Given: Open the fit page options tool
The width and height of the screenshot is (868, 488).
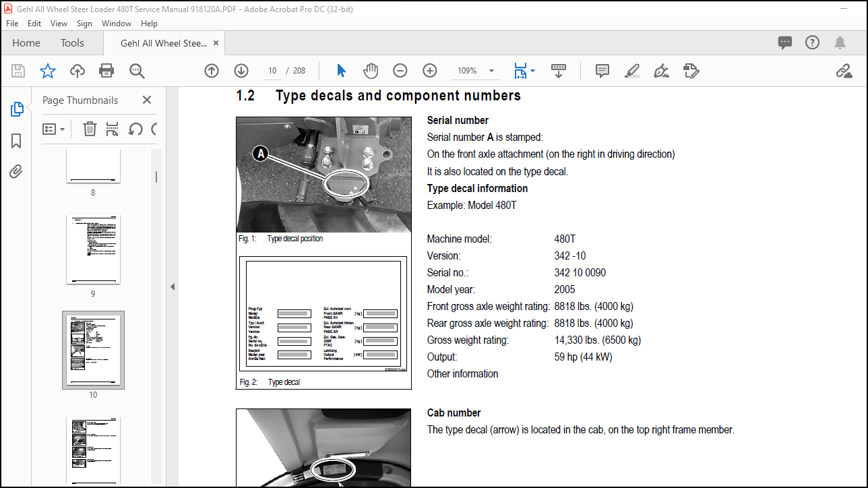Looking at the screenshot, I should click(x=524, y=71).
